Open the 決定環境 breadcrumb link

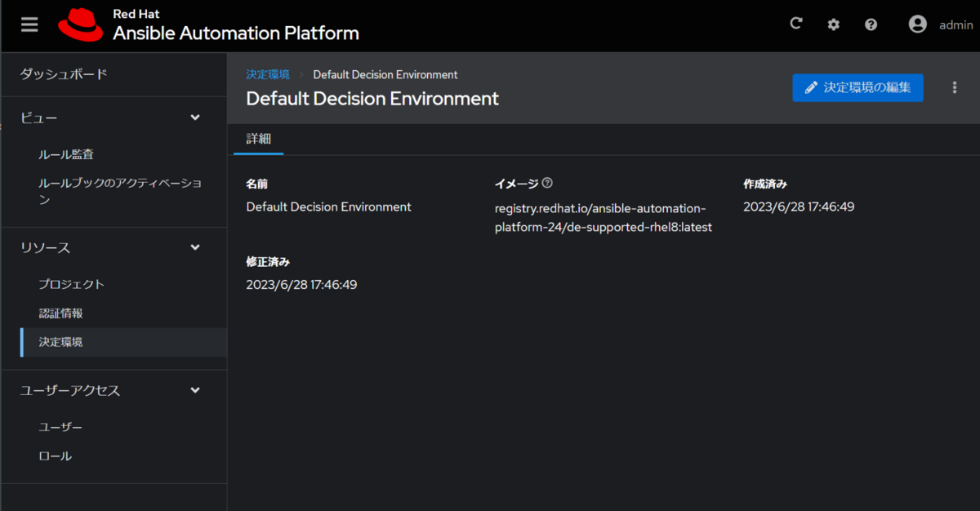coord(267,74)
